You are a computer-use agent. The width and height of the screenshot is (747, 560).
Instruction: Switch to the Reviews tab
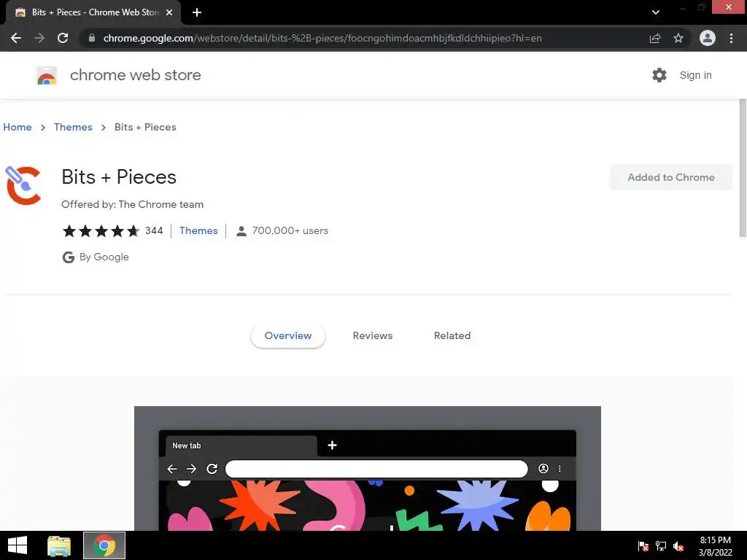(373, 335)
